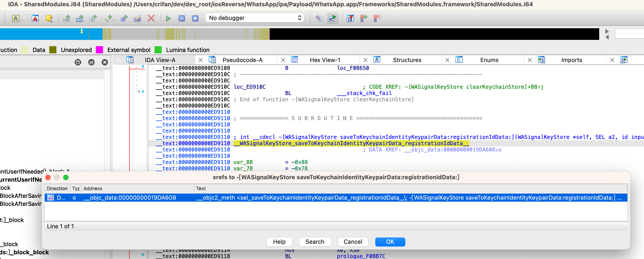
Task: Click the delete breakpoint toolbar icon
Action: coord(377,18)
